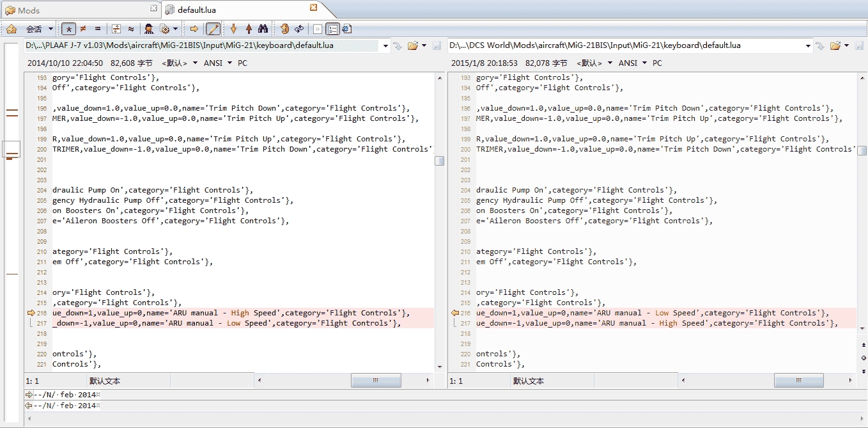Click the last toolbar document icon

pos(346,29)
